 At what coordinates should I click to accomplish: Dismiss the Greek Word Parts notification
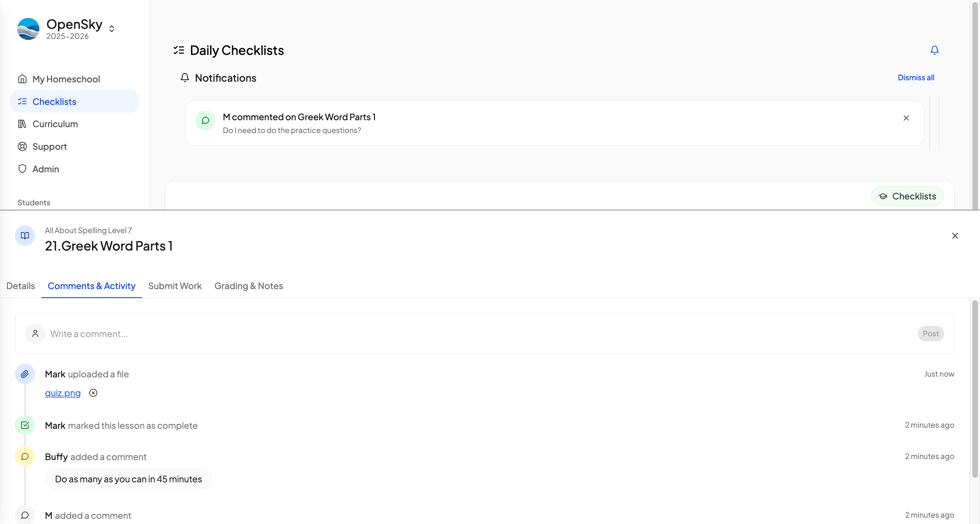(906, 118)
